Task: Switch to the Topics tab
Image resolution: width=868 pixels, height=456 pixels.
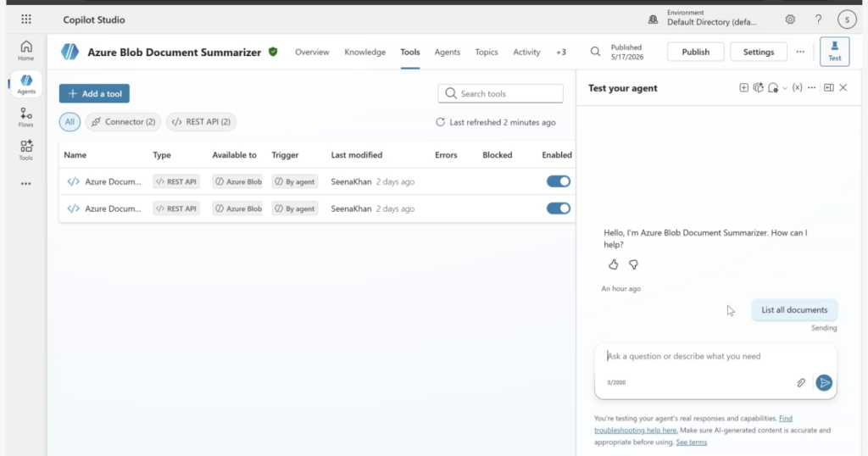Action: point(487,52)
